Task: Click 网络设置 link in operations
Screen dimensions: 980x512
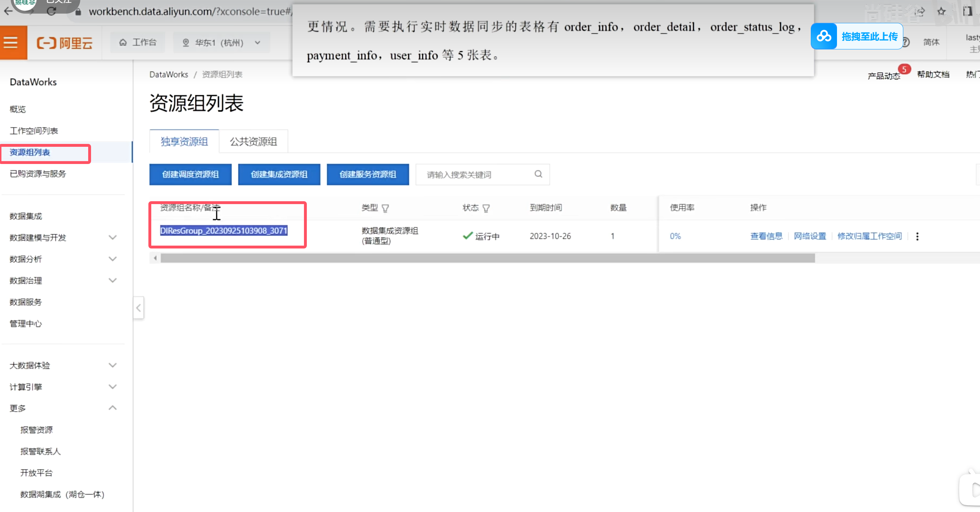Action: (810, 236)
